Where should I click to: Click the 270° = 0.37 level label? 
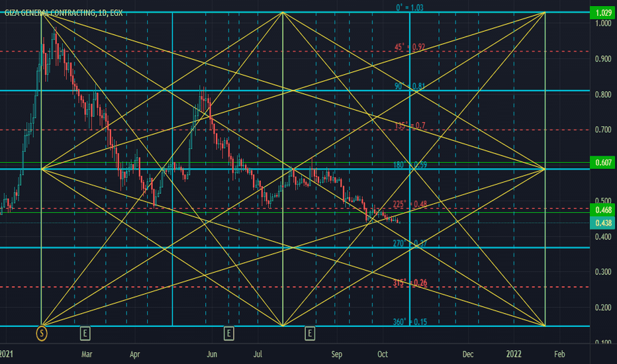point(410,244)
